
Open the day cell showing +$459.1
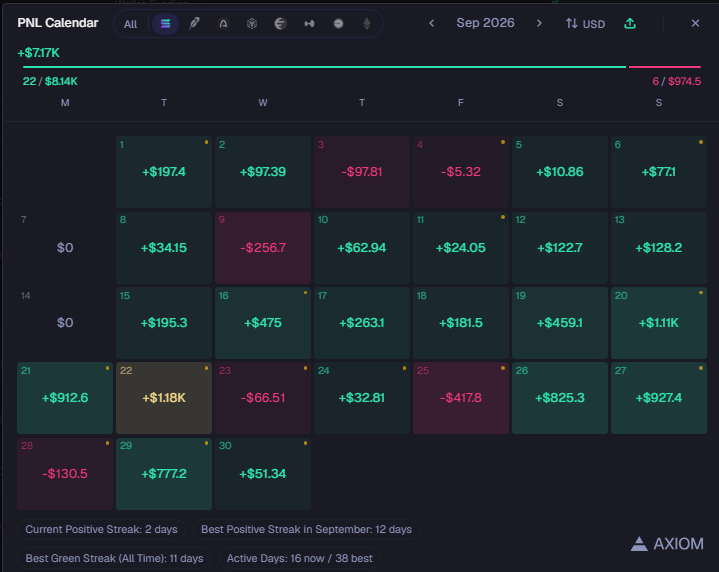560,323
